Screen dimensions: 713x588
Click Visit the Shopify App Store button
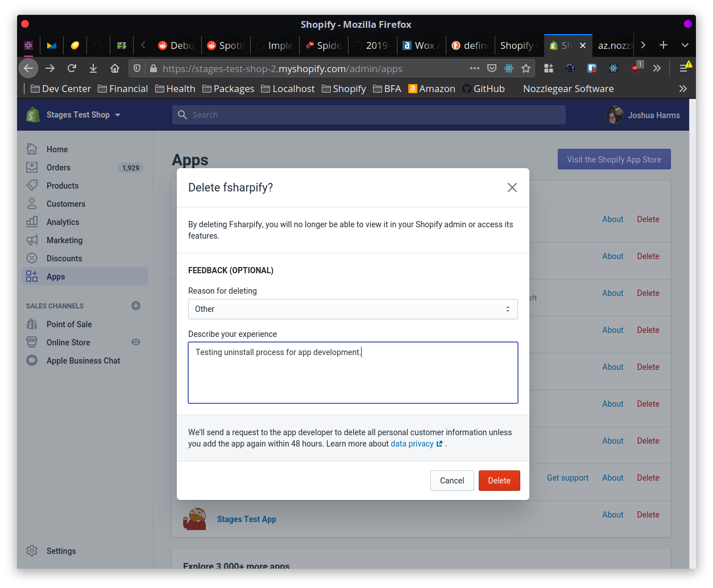coord(614,160)
